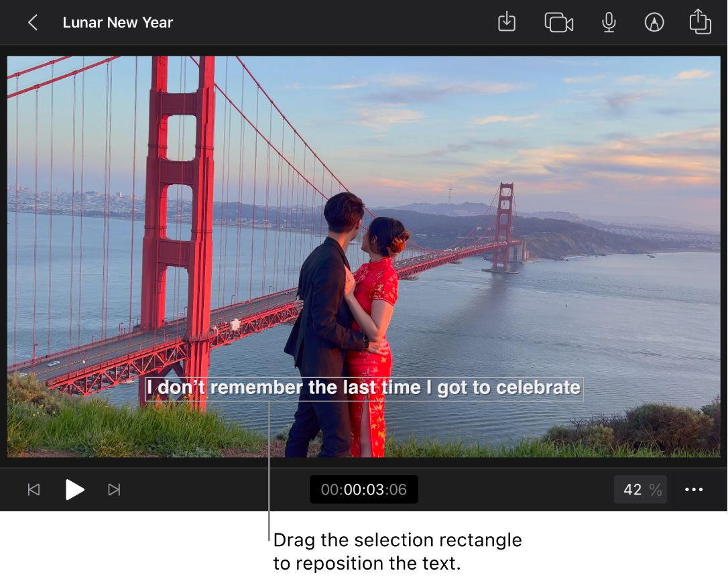Select the Live Drawing pencil tool

654,22
